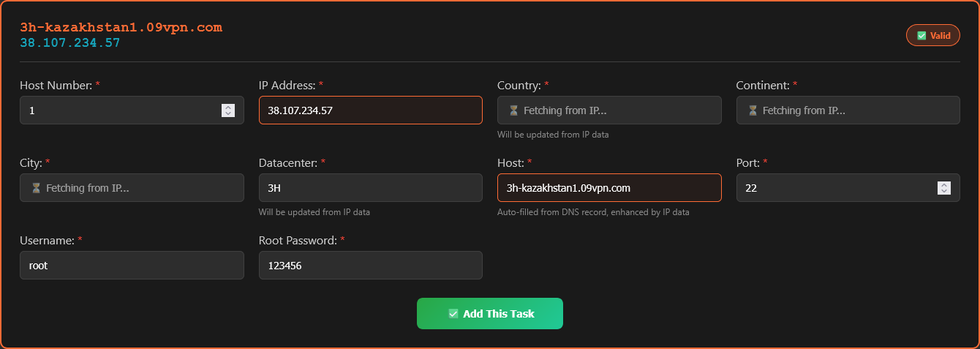Decrease Host Number using the down arrow

(x=228, y=113)
